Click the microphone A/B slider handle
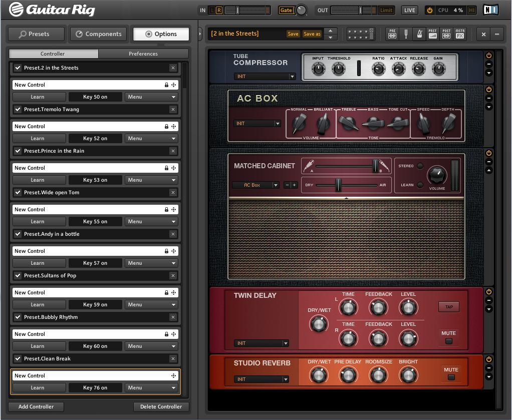This screenshot has width=512, height=420. coord(376,166)
